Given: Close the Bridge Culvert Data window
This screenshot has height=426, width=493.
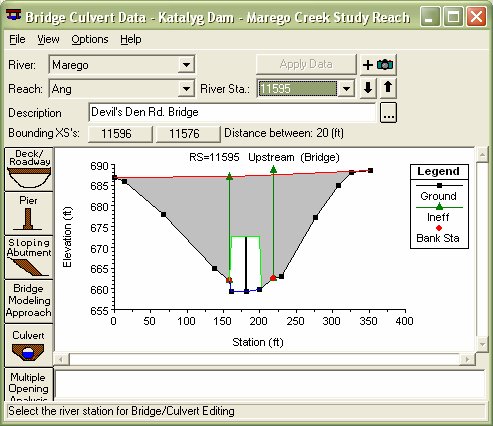Looking at the screenshot, I should tap(476, 16).
